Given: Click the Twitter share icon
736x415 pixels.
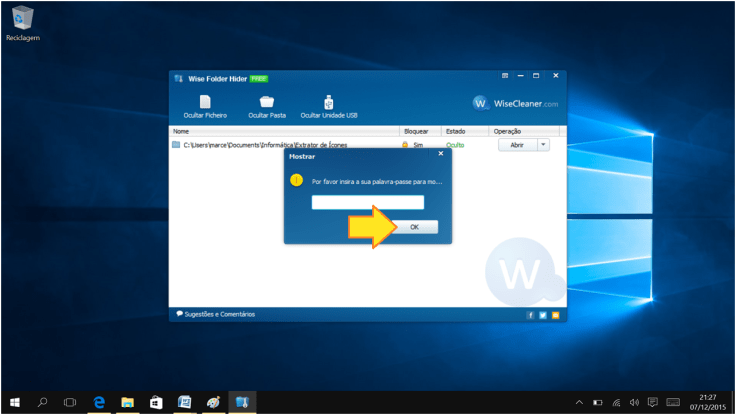Looking at the screenshot, I should tap(543, 314).
